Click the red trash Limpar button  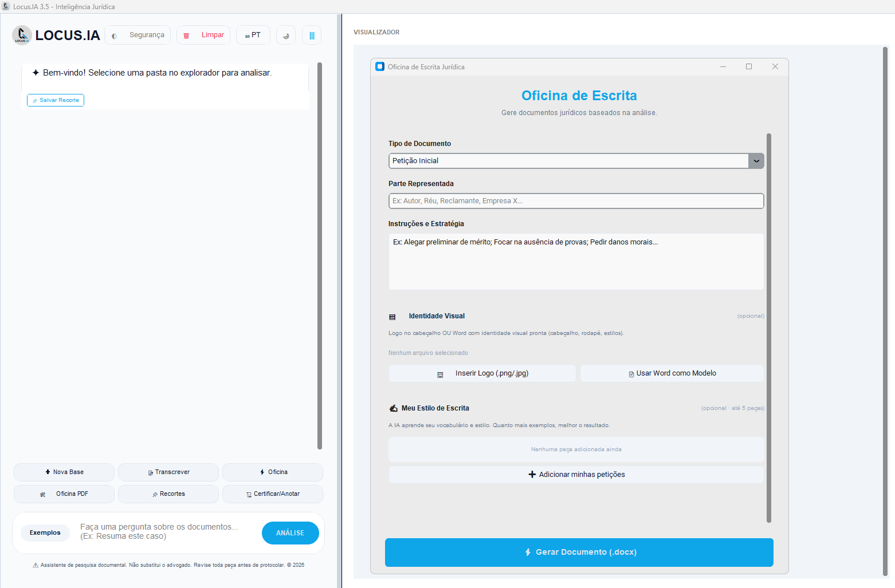(x=203, y=35)
